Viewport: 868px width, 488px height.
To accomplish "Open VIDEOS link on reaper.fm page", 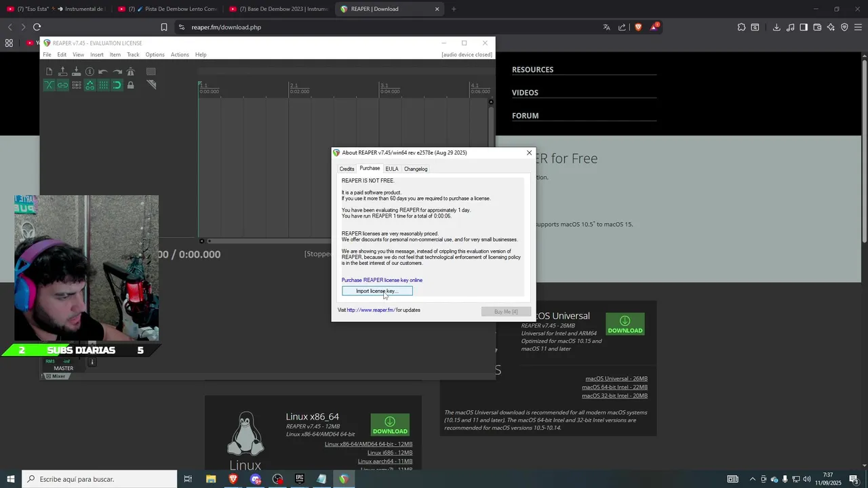I will click(525, 93).
